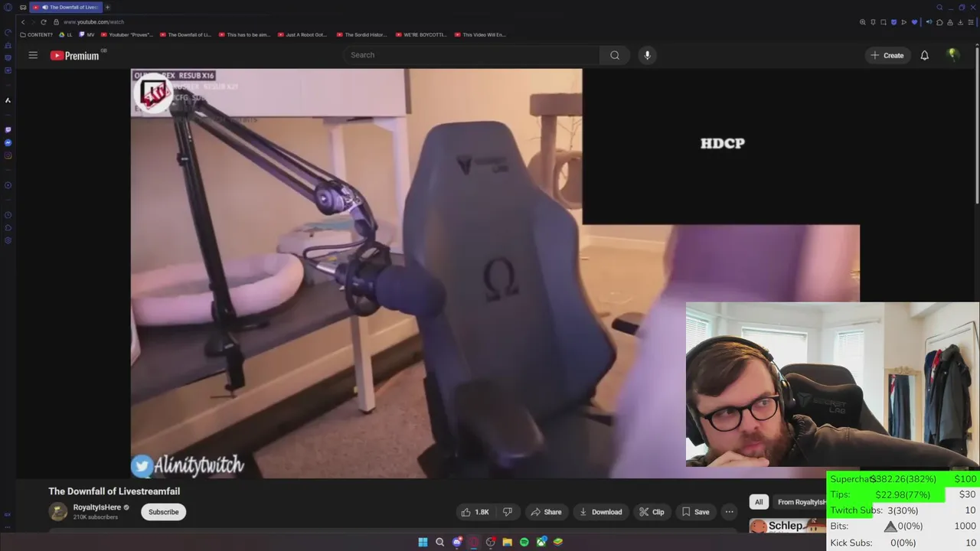Open Windows Start menu
This screenshot has height=551, width=980.
423,542
